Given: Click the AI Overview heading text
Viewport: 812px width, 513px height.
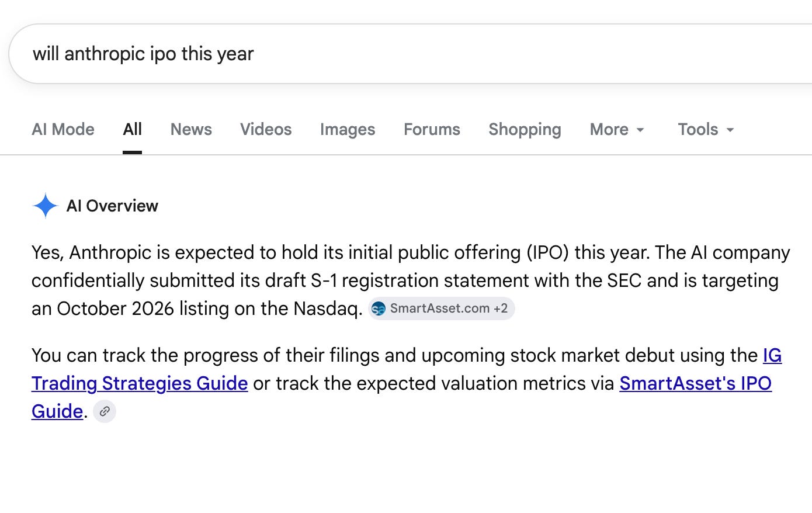Looking at the screenshot, I should point(112,206).
